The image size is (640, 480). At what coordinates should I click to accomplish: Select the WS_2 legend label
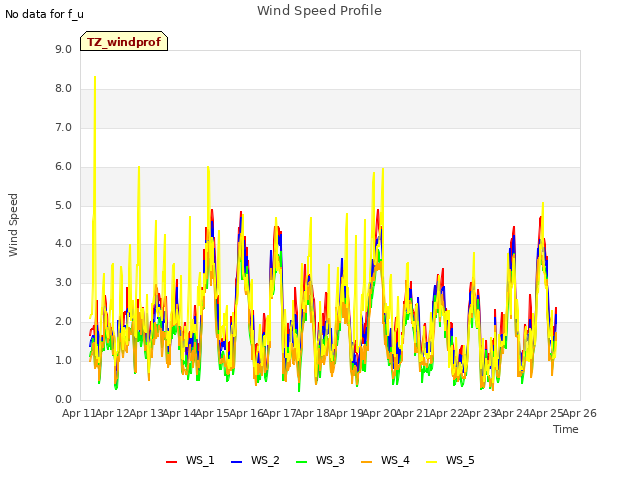click(x=265, y=460)
